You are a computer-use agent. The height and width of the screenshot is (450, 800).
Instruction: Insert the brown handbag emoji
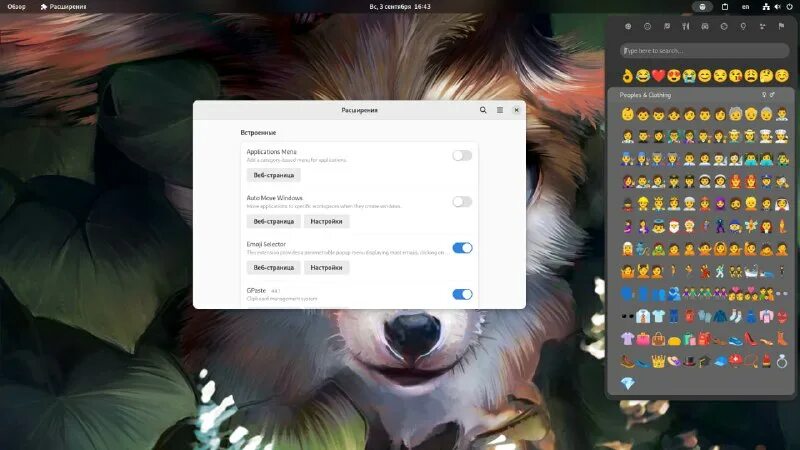click(658, 339)
